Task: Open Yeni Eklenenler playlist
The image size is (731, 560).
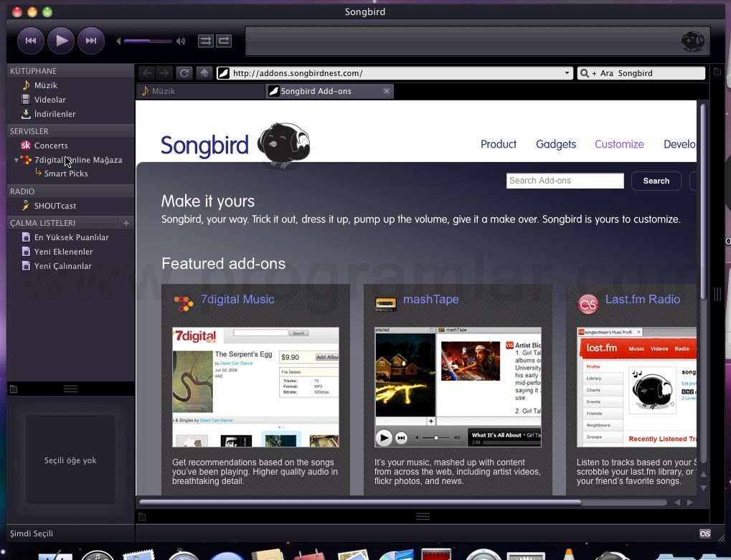Action: pos(63,252)
